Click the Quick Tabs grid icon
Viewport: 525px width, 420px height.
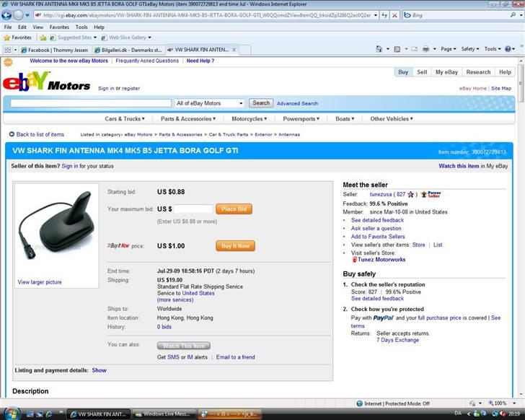click(8, 50)
